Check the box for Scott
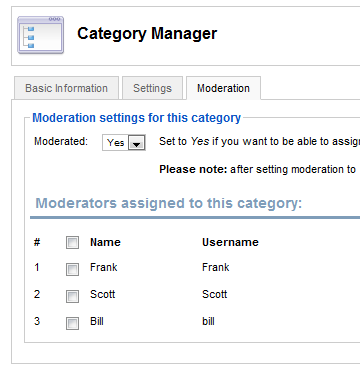Image resolution: width=360 pixels, height=368 pixels. 72,296
